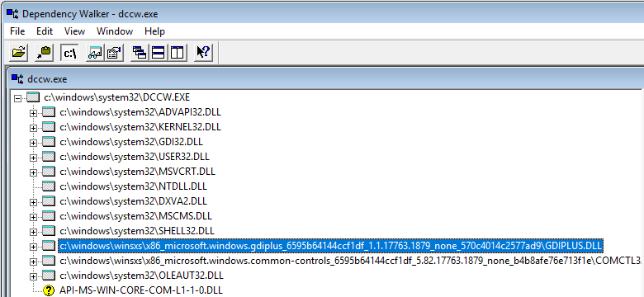Expand the DXVA2.DLL tree node
This screenshot has width=644, height=297.
pyautogui.click(x=33, y=202)
